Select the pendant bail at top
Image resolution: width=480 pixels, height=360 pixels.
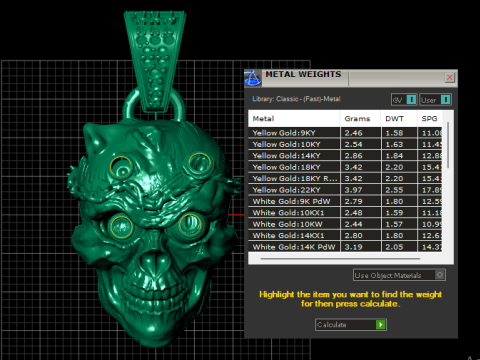click(x=155, y=62)
